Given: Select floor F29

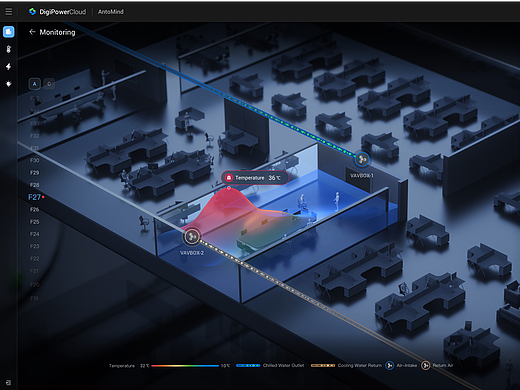Looking at the screenshot, I should coord(35,173).
